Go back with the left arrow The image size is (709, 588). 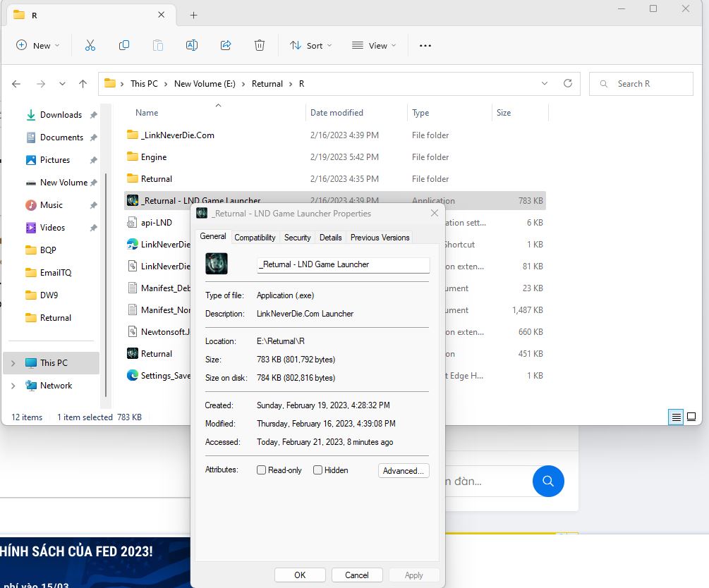click(x=16, y=84)
